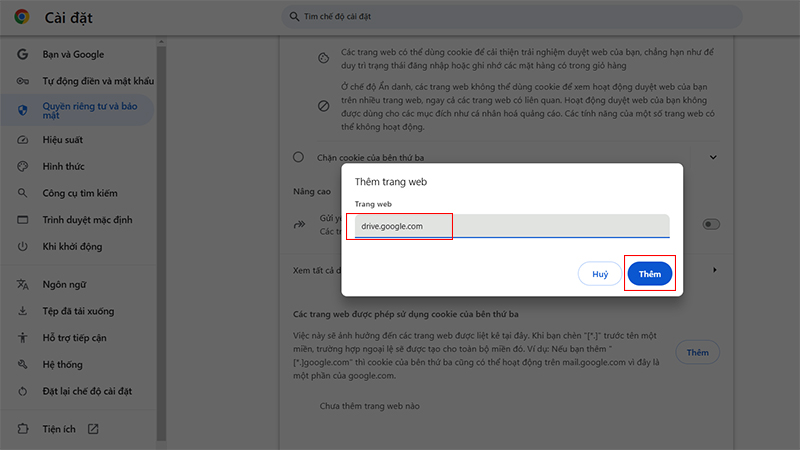
Task: Click the "Trang web" input with drive.google.com
Action: click(512, 226)
